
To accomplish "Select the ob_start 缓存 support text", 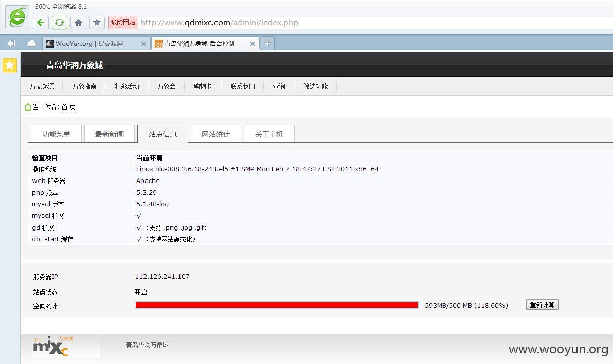I will click(167, 239).
